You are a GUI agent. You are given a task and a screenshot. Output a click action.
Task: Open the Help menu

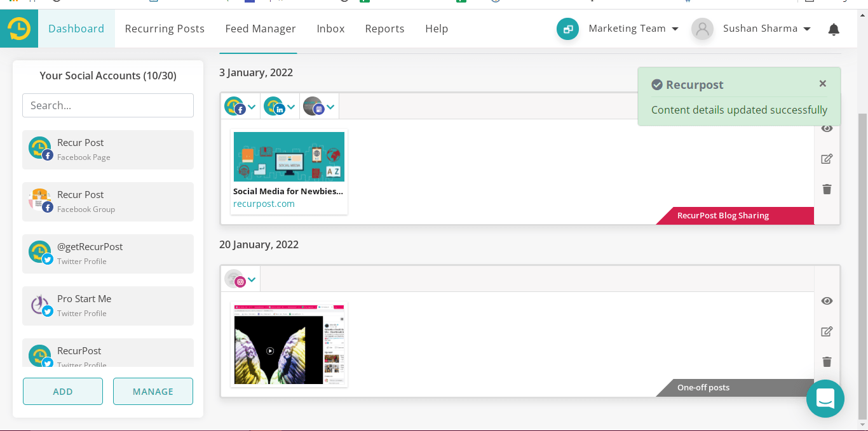coord(437,29)
